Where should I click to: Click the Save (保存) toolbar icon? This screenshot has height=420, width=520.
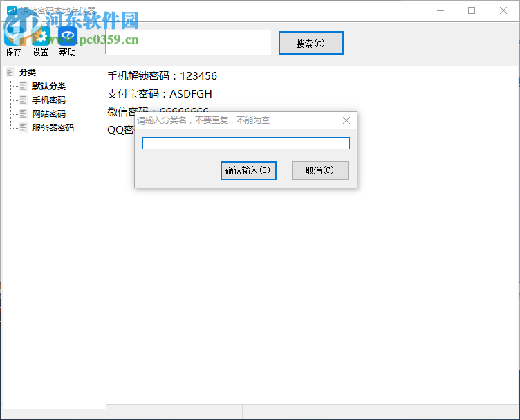tap(13, 36)
